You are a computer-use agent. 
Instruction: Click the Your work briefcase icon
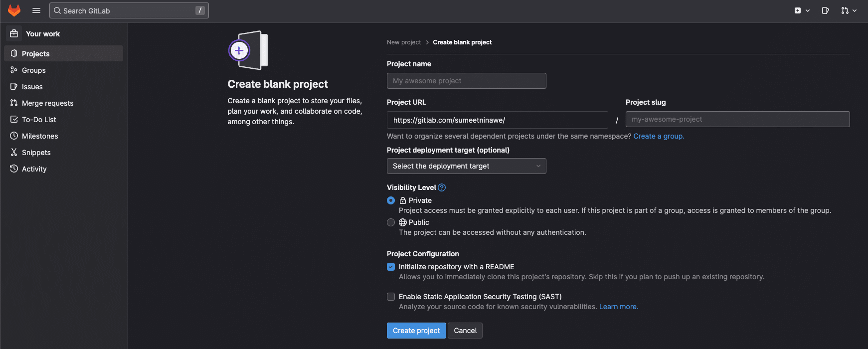point(14,33)
